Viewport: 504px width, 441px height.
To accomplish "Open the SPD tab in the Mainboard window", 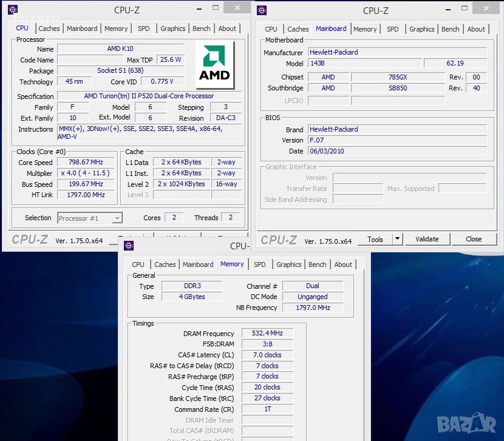I will pyautogui.click(x=393, y=29).
